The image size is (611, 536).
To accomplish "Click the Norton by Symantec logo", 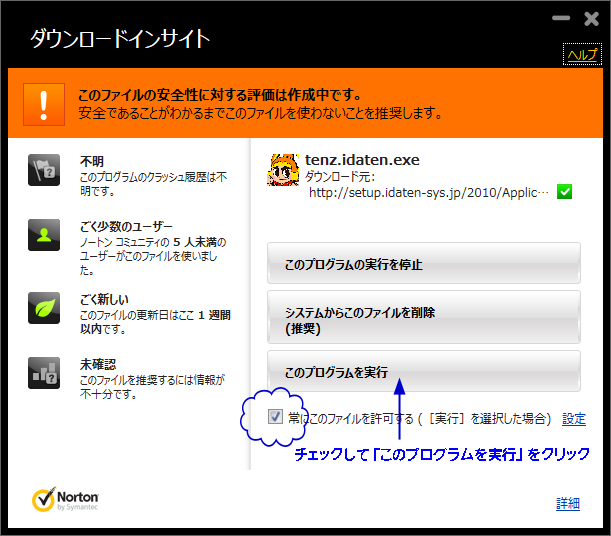I will [66, 501].
